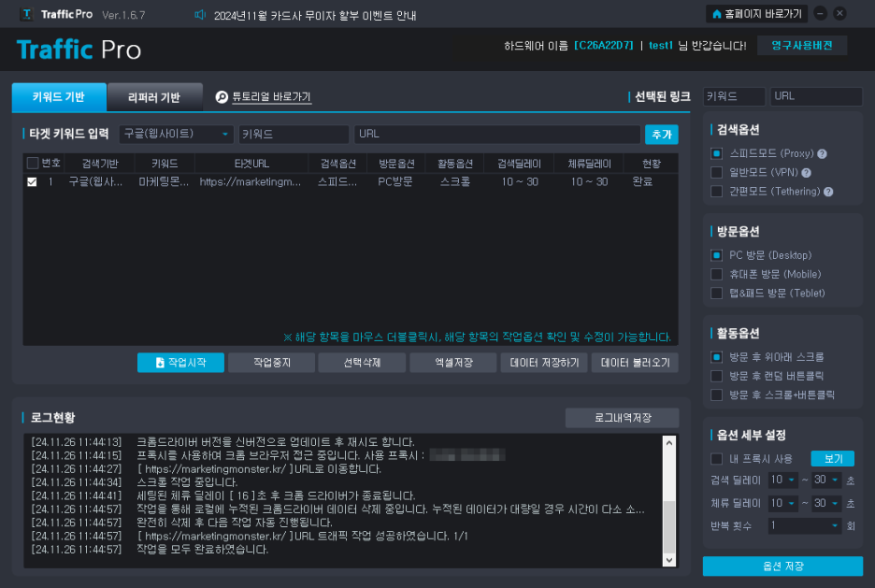Switch to 리퍼러 기반 tab
Screen dimensions: 875x588
(x=154, y=97)
